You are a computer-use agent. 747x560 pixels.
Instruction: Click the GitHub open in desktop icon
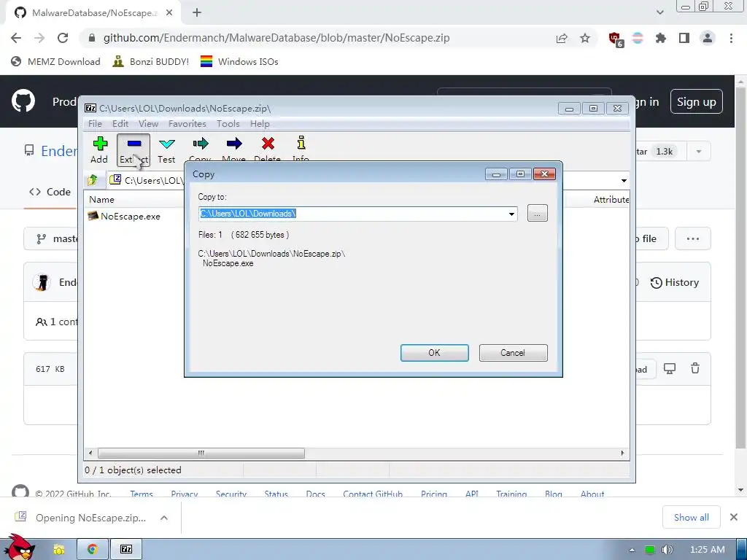pos(670,368)
